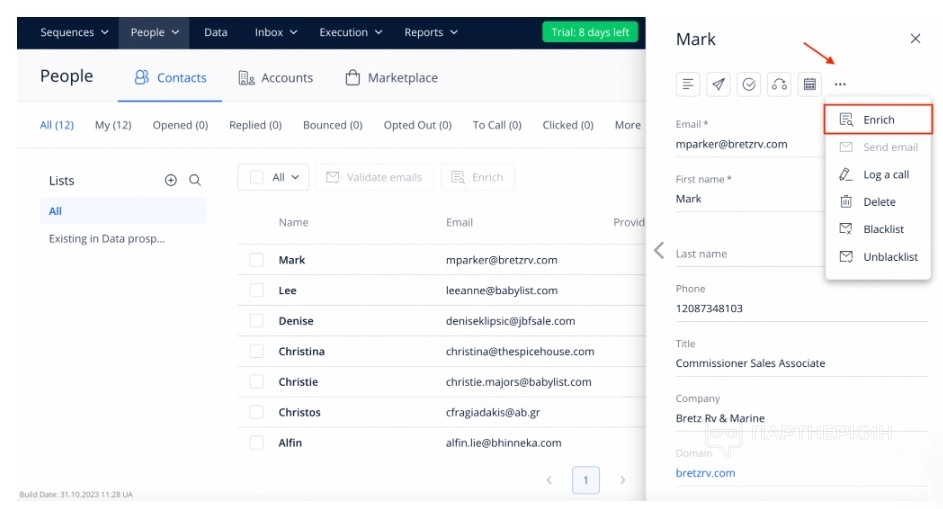Open the bretzrv.com domain link
The image size is (943, 509).
click(705, 473)
